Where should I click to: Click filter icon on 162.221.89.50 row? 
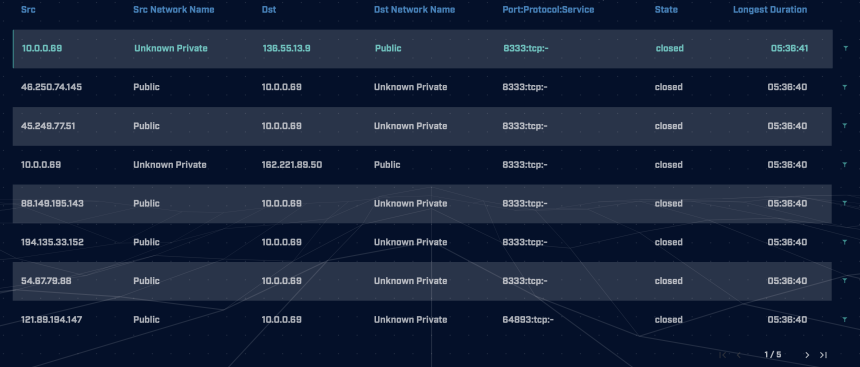pos(845,165)
